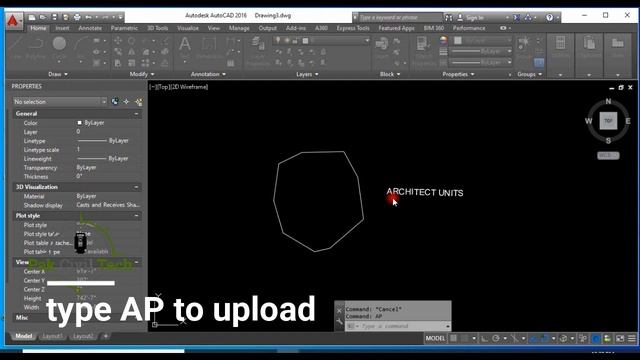Open the Annotate ribbon tab
640x360 pixels.
(90, 28)
